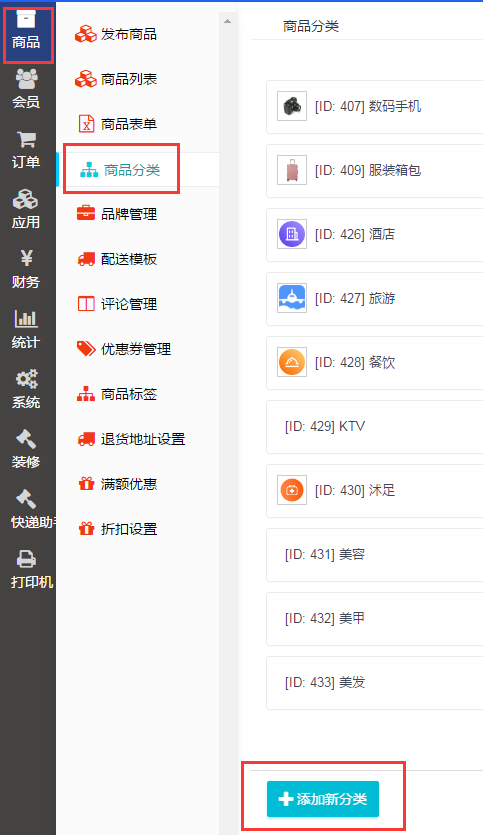Open the 系统 gears settings icon
Screen dimensions: 483x835
point(26,379)
